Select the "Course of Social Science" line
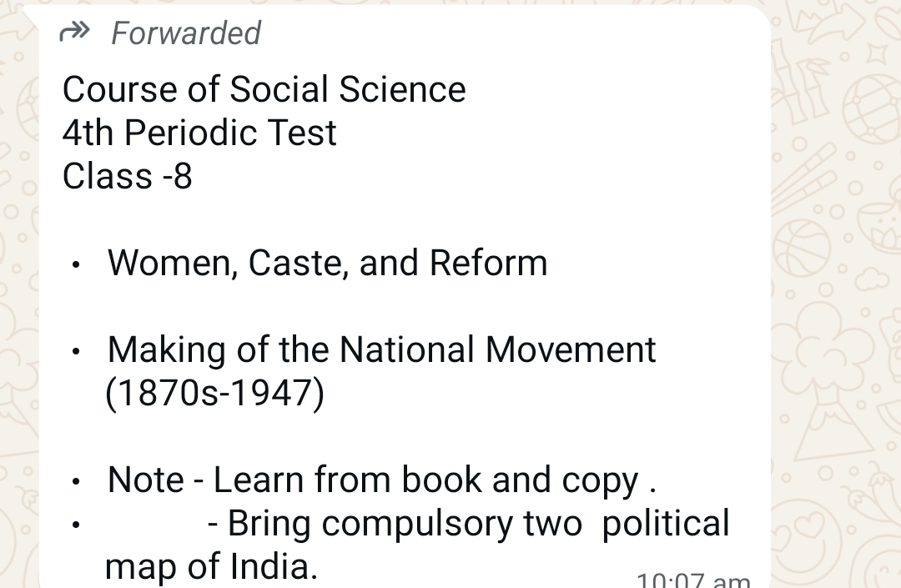Image resolution: width=901 pixels, height=588 pixels. 264,89
